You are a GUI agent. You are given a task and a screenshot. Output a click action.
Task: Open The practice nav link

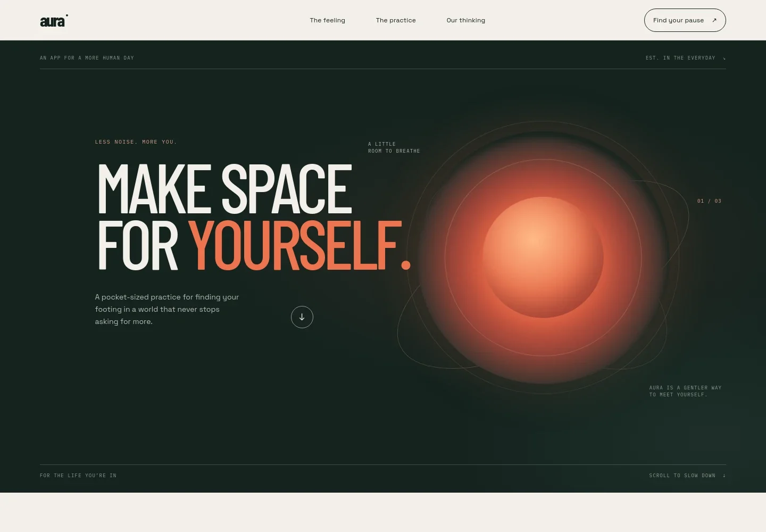[x=396, y=20]
